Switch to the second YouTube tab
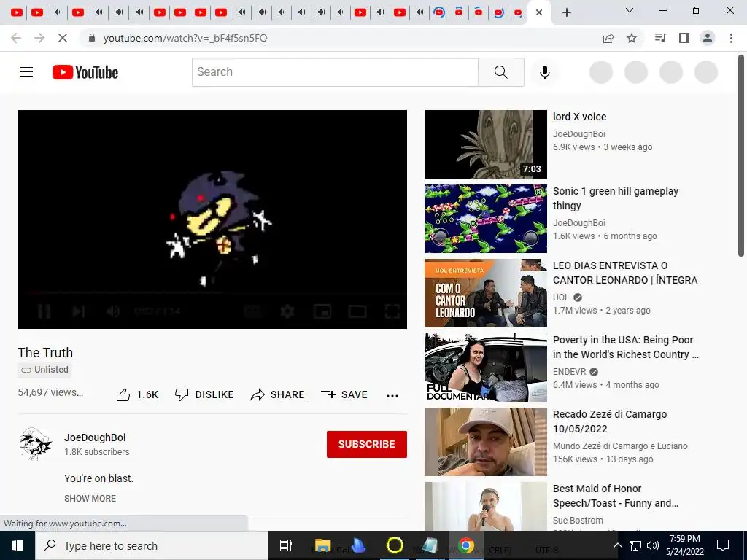The width and height of the screenshot is (747, 560). (x=36, y=12)
